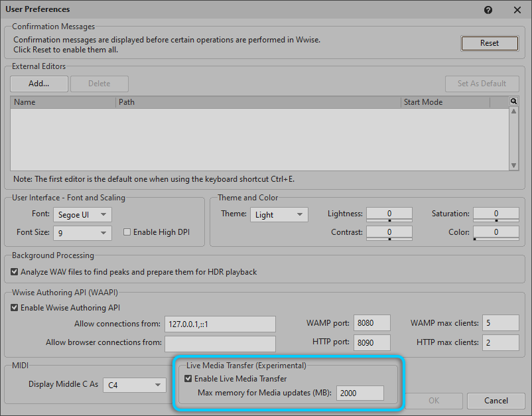
Task: Open the Display Middle C As dropdown
Action: pos(136,385)
